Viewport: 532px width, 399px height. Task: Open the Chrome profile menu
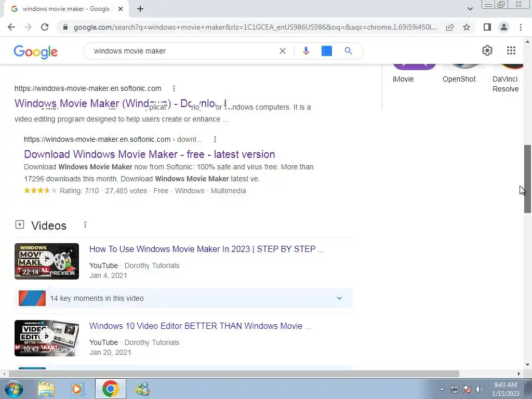[x=504, y=27]
